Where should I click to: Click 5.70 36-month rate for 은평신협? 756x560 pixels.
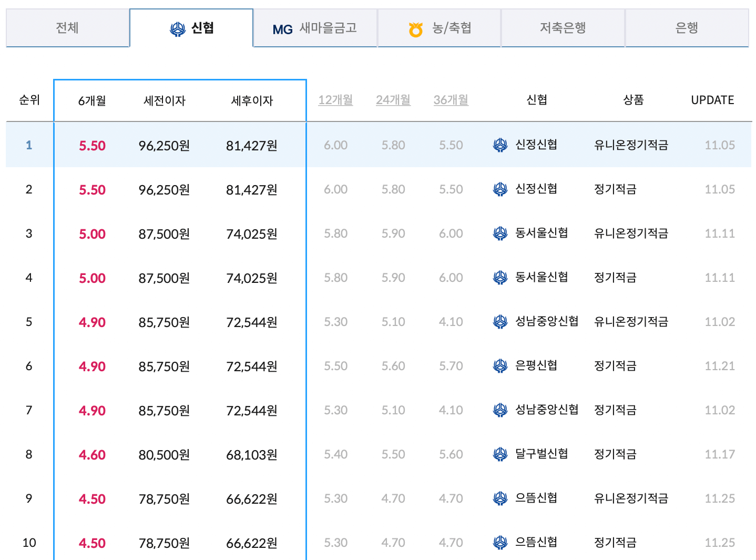pos(451,366)
